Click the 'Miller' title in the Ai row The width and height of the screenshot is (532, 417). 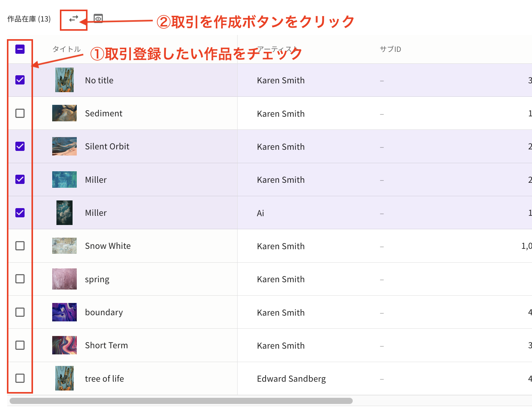(x=96, y=213)
